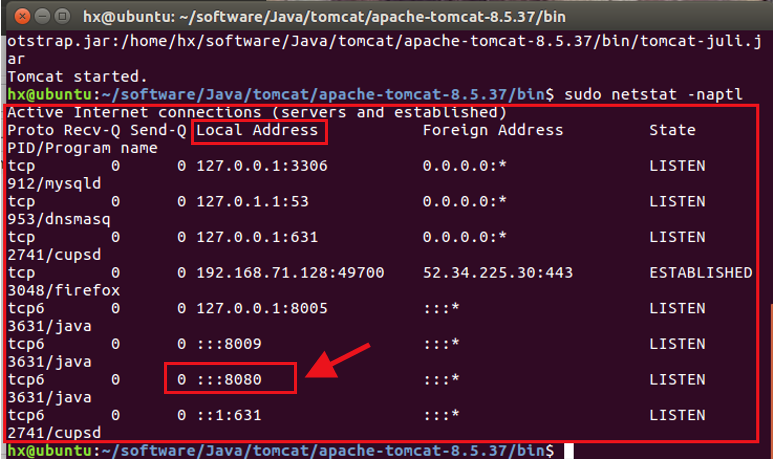This screenshot has width=773, height=459.
Task: Click local address 127.0.0.1:631
Action: (x=257, y=237)
